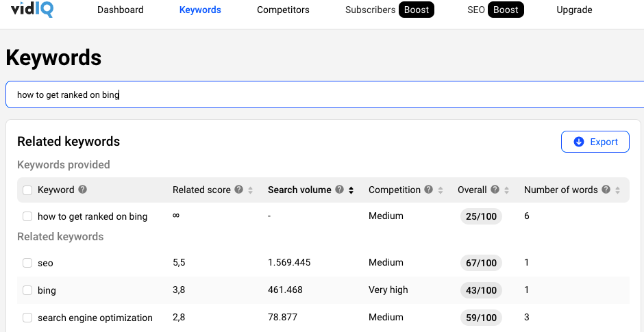Click help icon beside Related score
Image resolution: width=644 pixels, height=332 pixels.
(x=238, y=190)
